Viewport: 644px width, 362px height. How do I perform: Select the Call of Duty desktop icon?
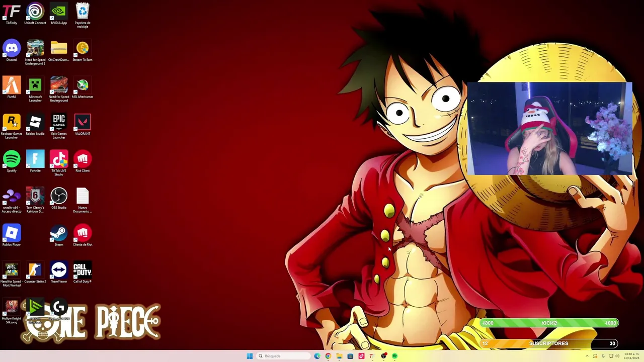click(83, 272)
